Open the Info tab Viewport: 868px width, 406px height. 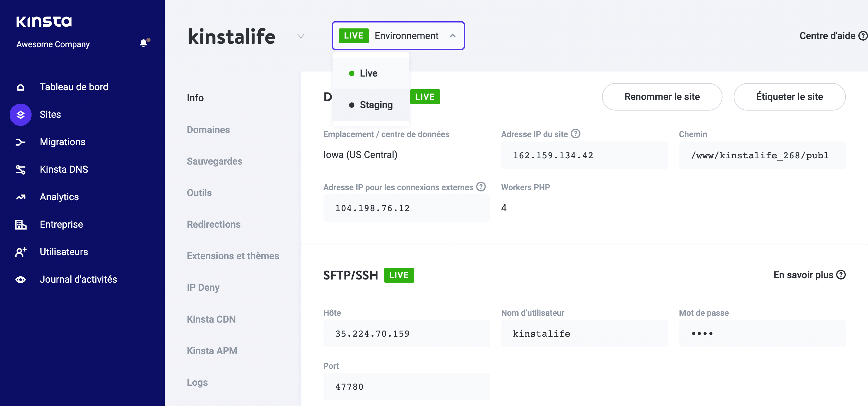195,98
